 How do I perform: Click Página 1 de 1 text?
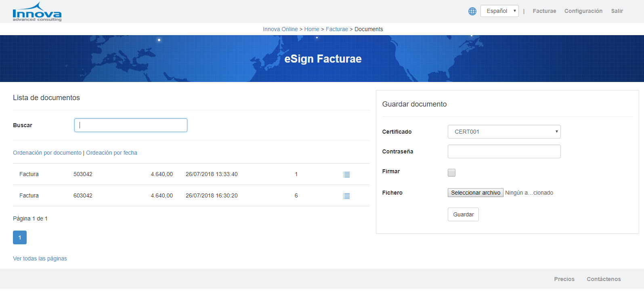30,218
